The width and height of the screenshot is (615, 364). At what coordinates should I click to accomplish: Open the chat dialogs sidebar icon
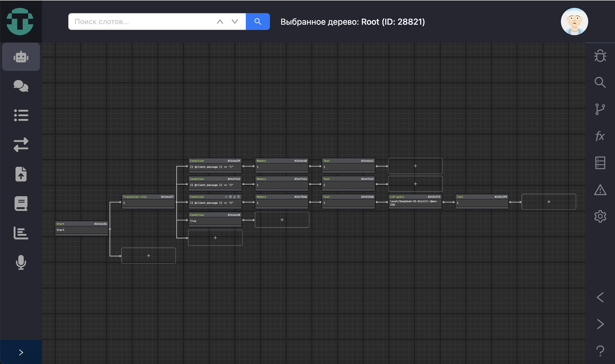pos(21,86)
